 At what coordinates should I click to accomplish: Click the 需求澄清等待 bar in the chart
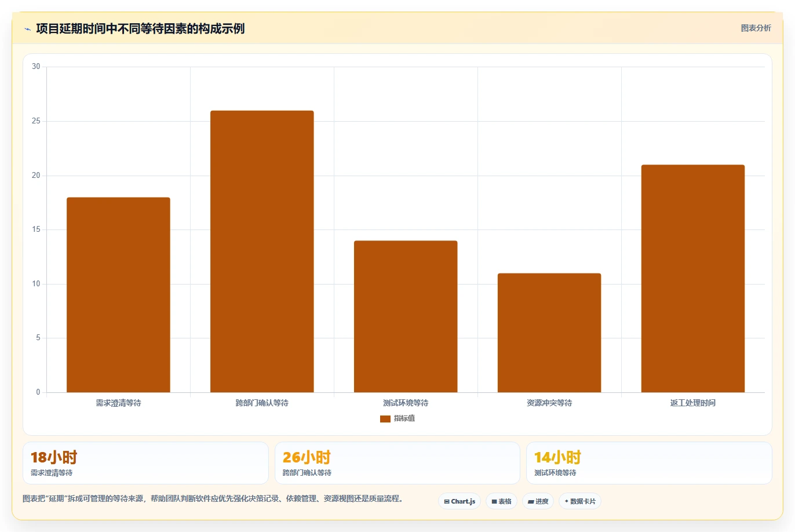click(x=118, y=295)
